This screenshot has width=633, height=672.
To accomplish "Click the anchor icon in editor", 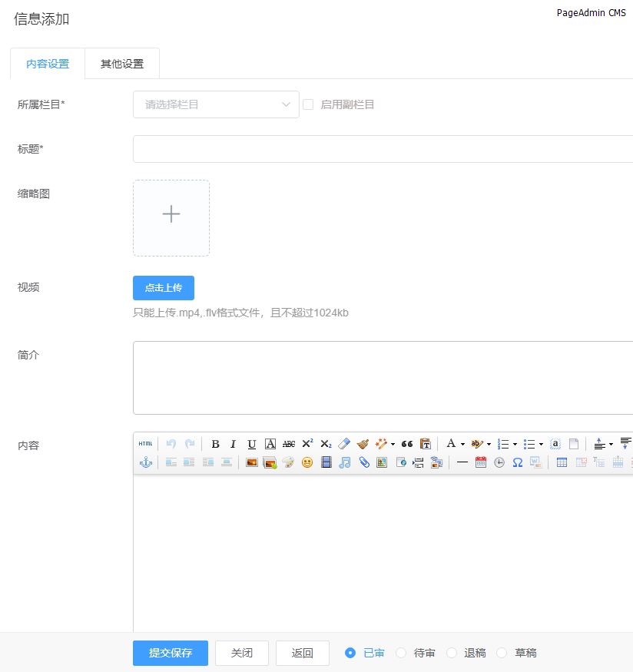I will 145,462.
